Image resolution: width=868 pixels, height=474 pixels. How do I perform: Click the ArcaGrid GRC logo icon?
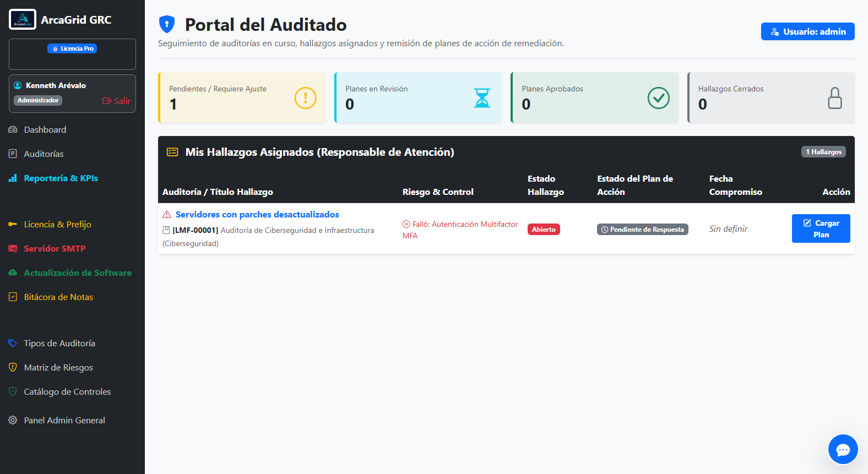point(23,19)
